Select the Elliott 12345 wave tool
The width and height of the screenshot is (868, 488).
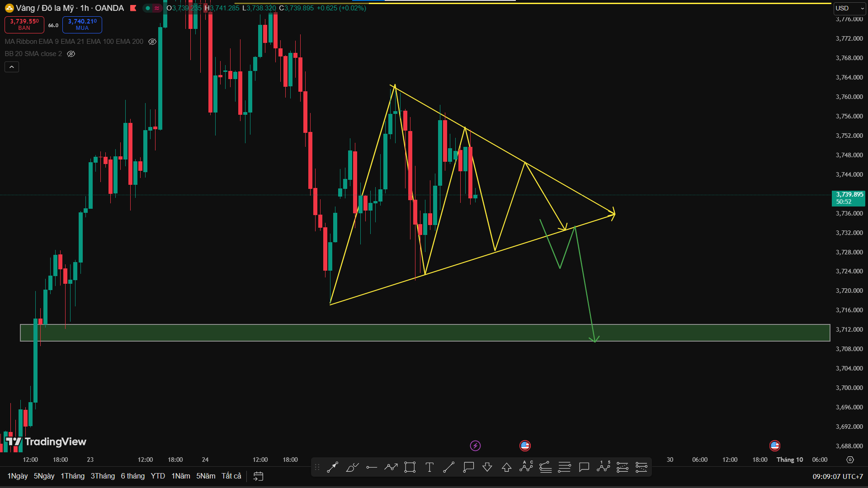tap(604, 467)
